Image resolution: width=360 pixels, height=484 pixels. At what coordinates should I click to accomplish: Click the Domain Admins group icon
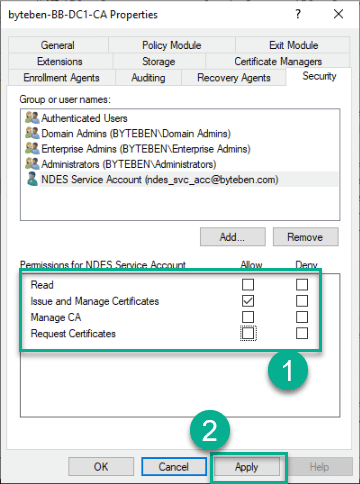point(32,133)
